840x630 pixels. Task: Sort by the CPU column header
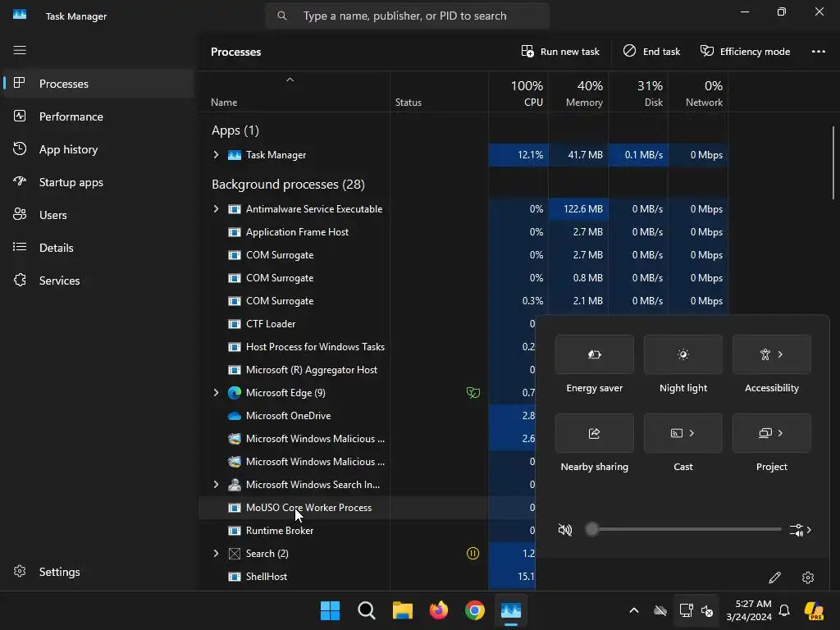pyautogui.click(x=518, y=92)
